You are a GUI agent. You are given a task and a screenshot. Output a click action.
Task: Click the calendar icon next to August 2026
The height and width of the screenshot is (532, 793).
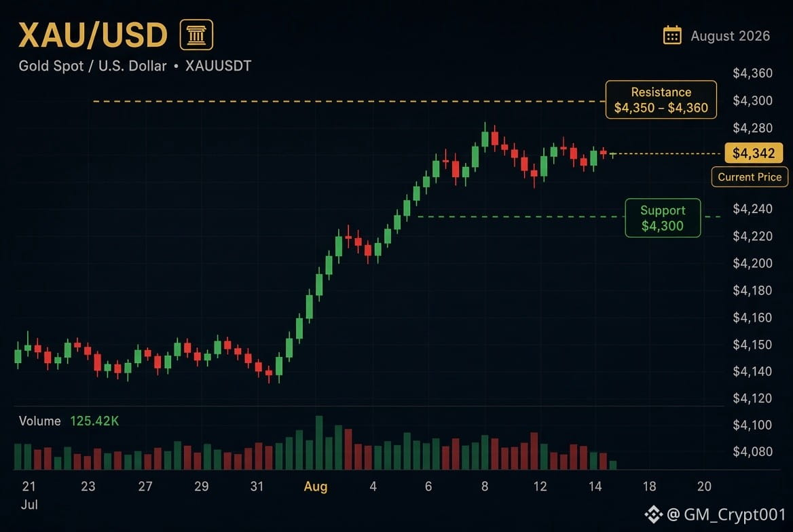click(x=672, y=35)
